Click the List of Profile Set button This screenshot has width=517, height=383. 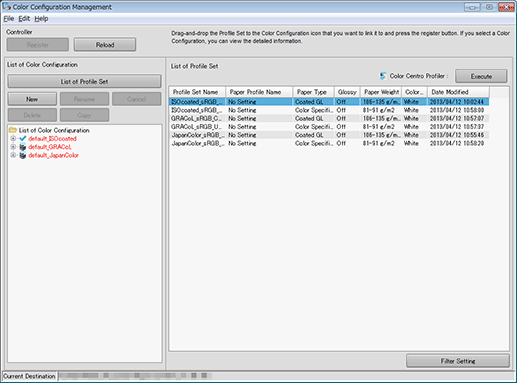(x=84, y=81)
